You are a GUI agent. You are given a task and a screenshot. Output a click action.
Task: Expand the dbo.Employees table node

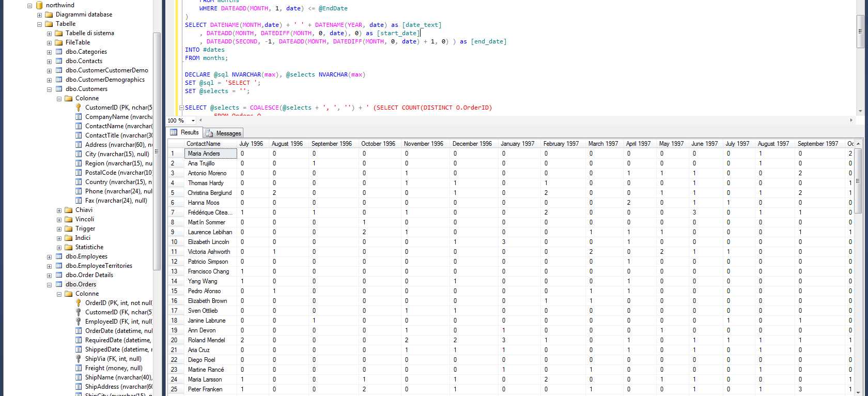(x=50, y=257)
